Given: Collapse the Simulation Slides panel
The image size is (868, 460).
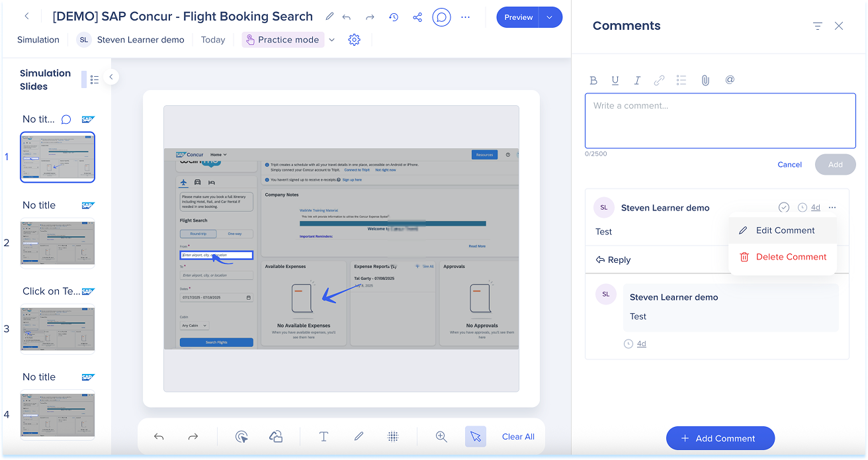Looking at the screenshot, I should click(x=111, y=77).
